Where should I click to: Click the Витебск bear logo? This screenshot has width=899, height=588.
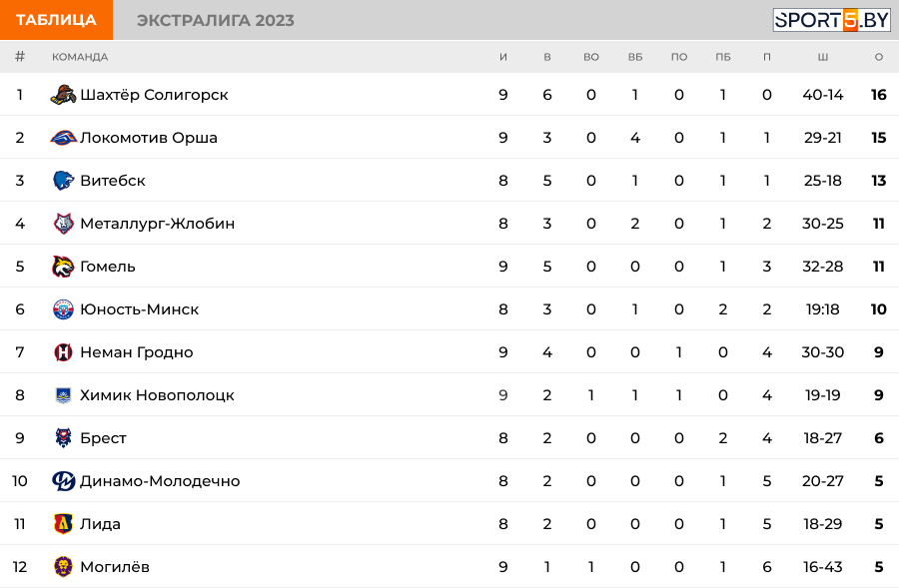[63, 181]
